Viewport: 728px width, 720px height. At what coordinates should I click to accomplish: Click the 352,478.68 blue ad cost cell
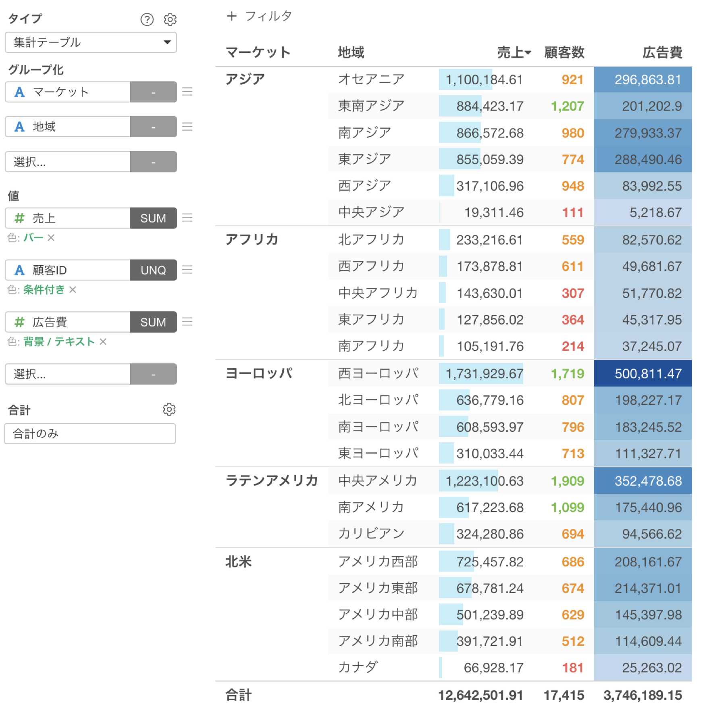tap(643, 481)
